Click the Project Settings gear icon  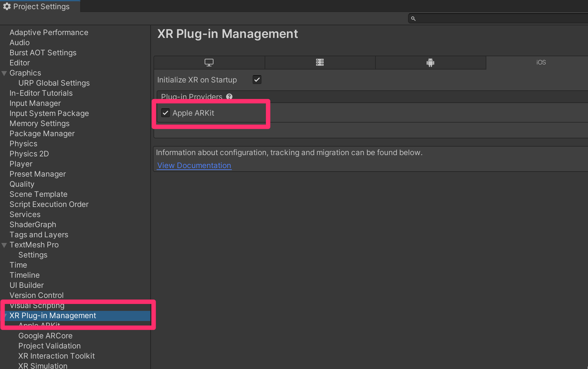(x=7, y=7)
